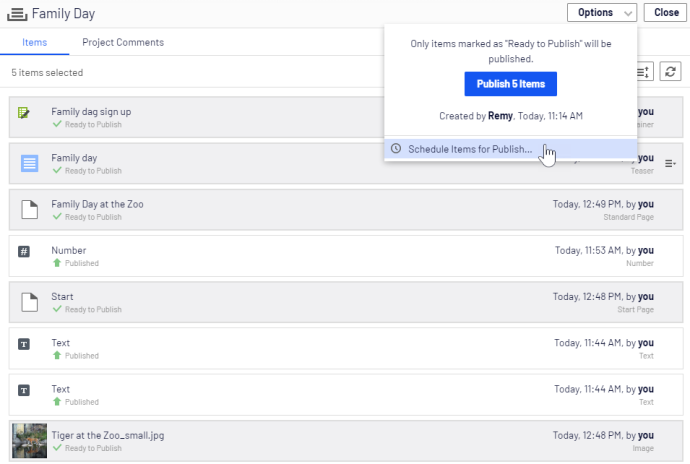Image resolution: width=690 pixels, height=464 pixels.
Task: Expand the Options dropdown
Action: [x=602, y=12]
